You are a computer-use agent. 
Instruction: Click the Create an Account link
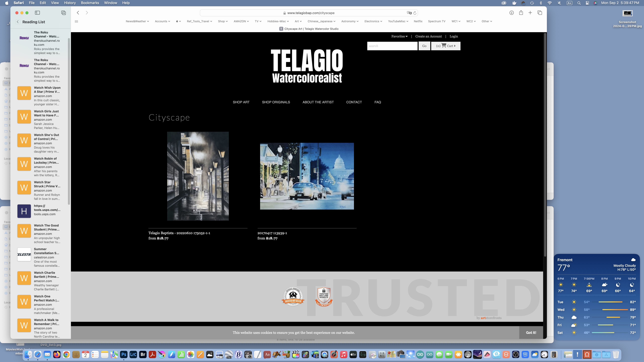(x=428, y=36)
